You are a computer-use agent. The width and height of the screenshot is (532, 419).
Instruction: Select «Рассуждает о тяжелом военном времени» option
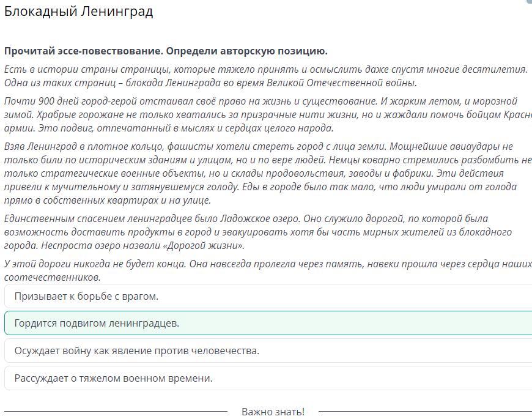[x=113, y=379]
